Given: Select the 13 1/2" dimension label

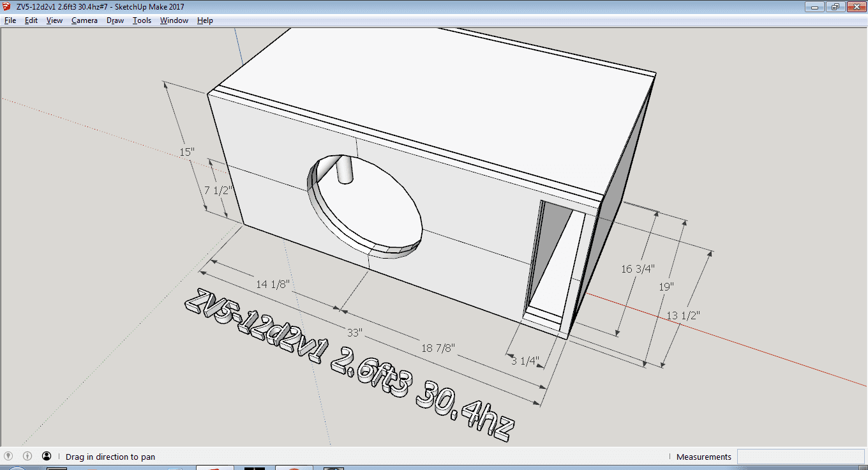Looking at the screenshot, I should click(683, 315).
